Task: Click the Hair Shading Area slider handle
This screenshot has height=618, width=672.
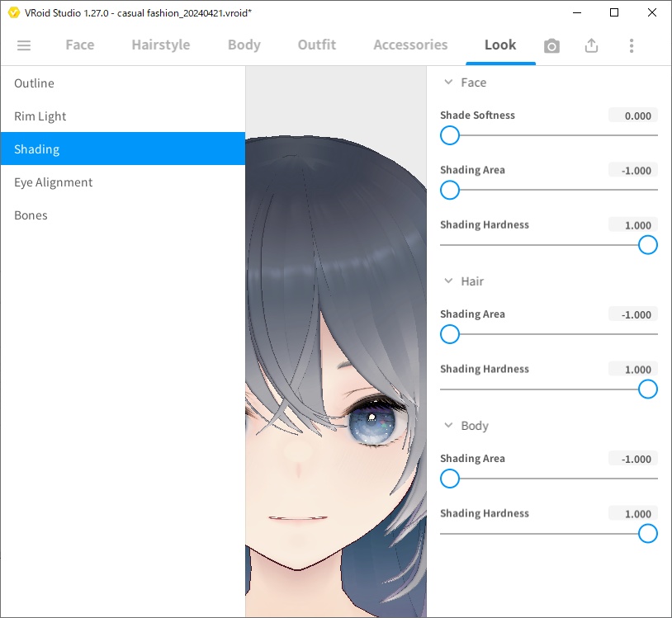Action: [x=449, y=334]
